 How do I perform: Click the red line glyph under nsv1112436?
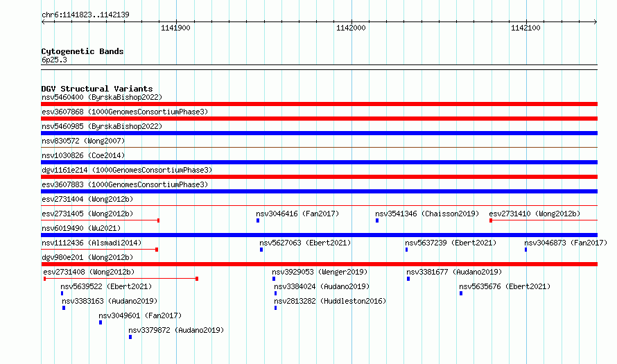100,250
